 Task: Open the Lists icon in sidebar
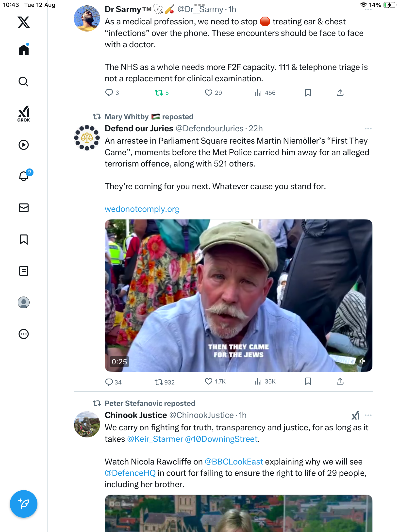[24, 271]
